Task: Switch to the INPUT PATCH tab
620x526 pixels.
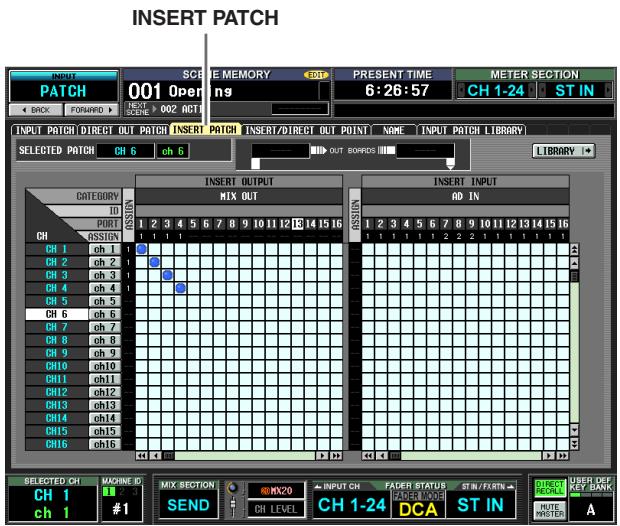Action: click(x=44, y=130)
